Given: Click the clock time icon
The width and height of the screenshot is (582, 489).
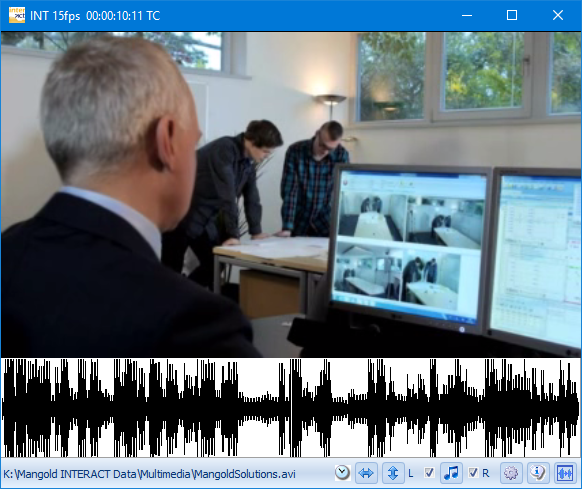Looking at the screenshot, I should click(342, 473).
